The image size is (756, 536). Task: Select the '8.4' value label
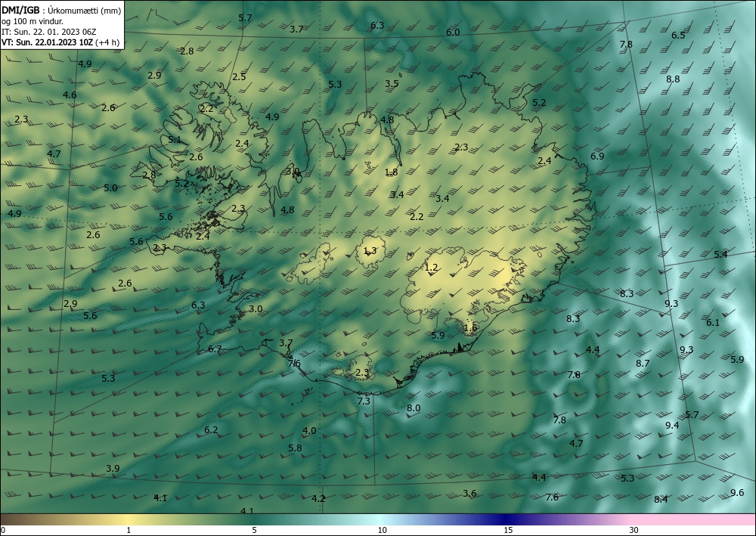(661, 500)
